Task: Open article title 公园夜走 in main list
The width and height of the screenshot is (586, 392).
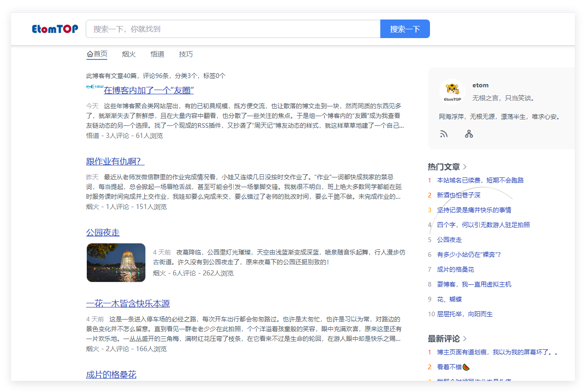Action: point(103,233)
